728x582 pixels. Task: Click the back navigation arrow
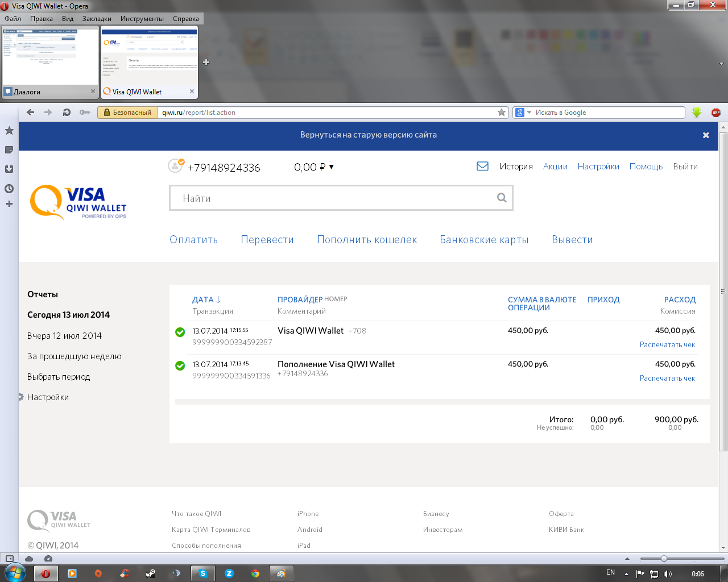coord(31,113)
